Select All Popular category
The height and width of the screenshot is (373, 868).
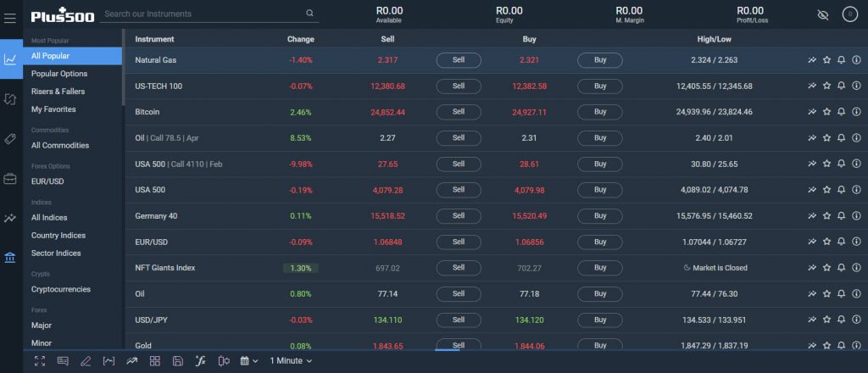(73, 56)
